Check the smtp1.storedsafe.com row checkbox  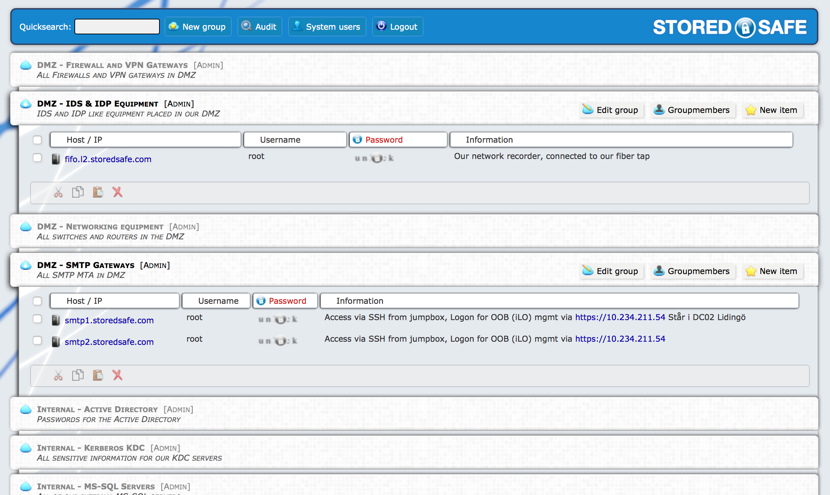[x=37, y=319]
